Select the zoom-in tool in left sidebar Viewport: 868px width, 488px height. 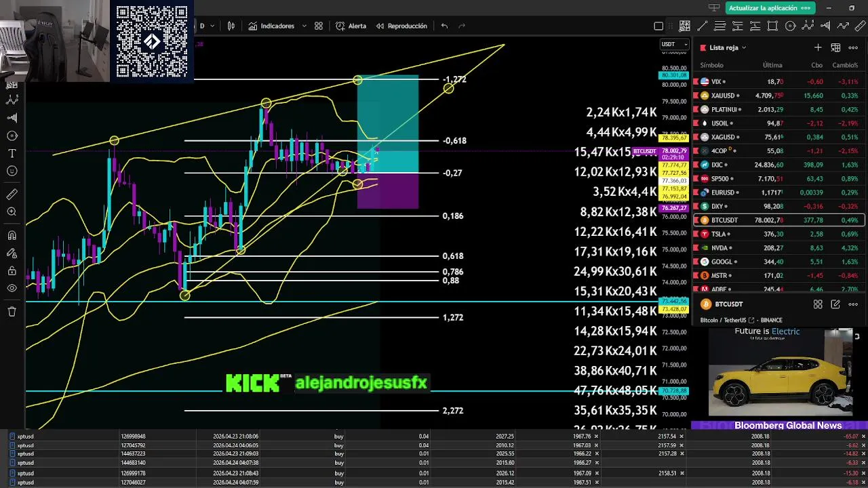pyautogui.click(x=12, y=212)
